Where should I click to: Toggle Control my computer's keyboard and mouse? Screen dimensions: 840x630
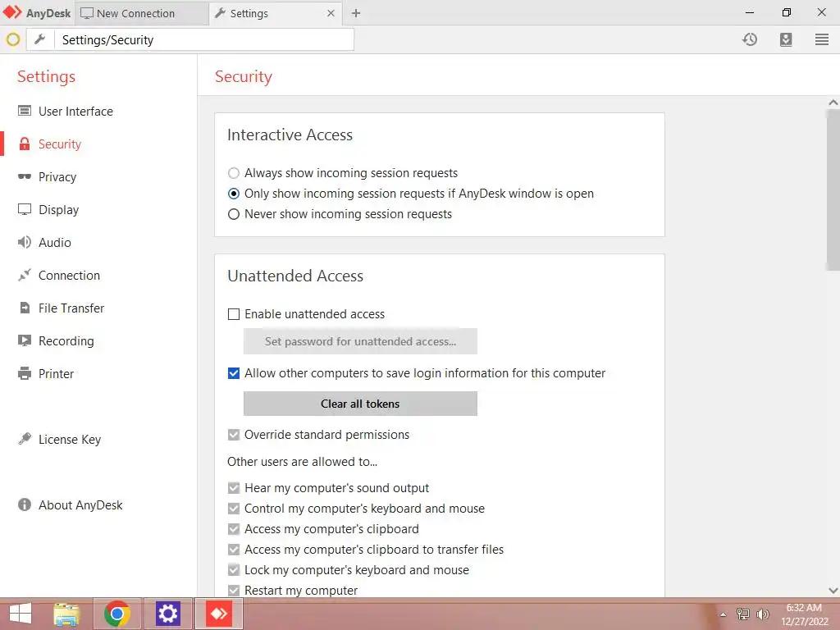[x=234, y=509]
